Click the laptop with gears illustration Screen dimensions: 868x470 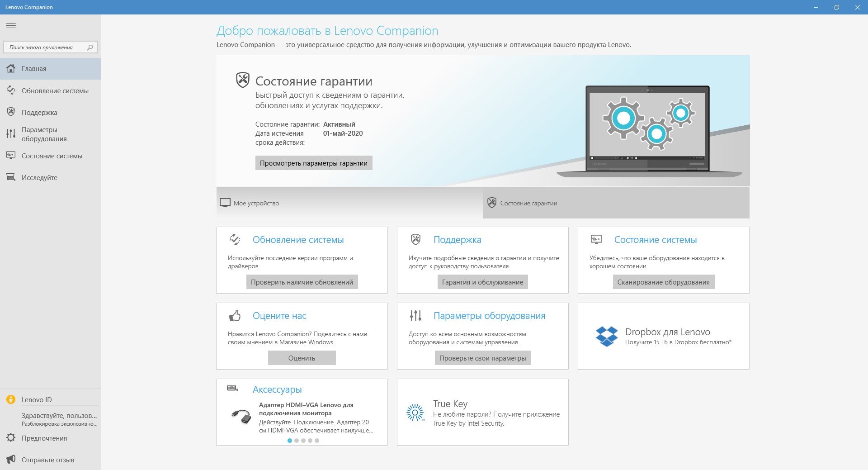(x=649, y=131)
